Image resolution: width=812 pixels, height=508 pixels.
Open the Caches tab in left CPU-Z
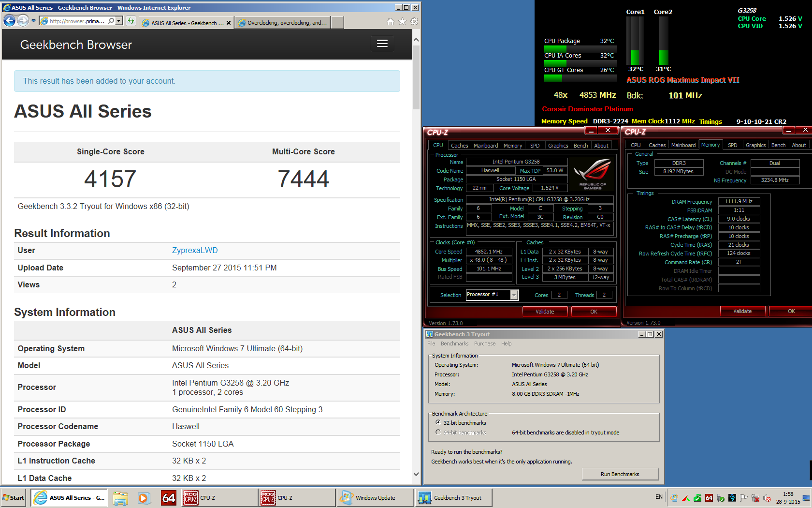459,146
